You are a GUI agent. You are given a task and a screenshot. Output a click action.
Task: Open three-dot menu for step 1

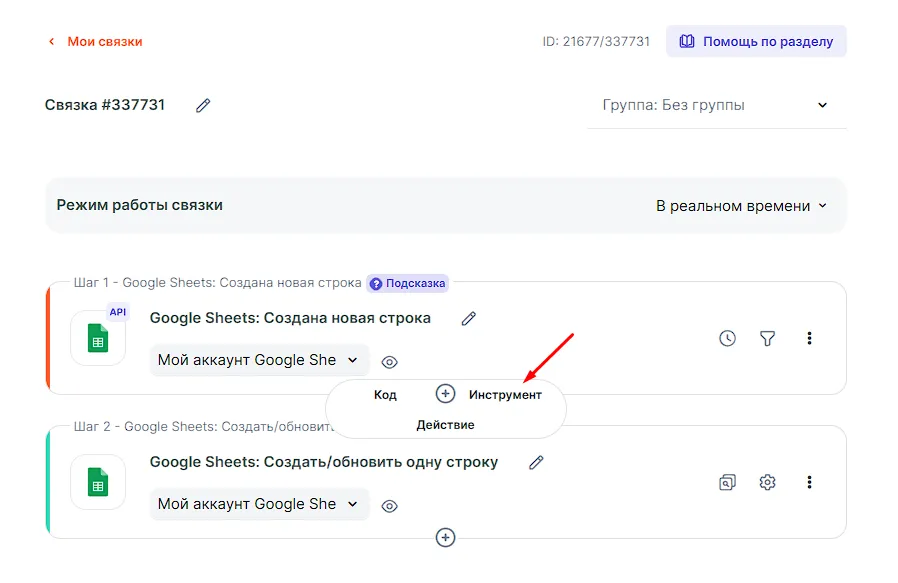pos(809,339)
